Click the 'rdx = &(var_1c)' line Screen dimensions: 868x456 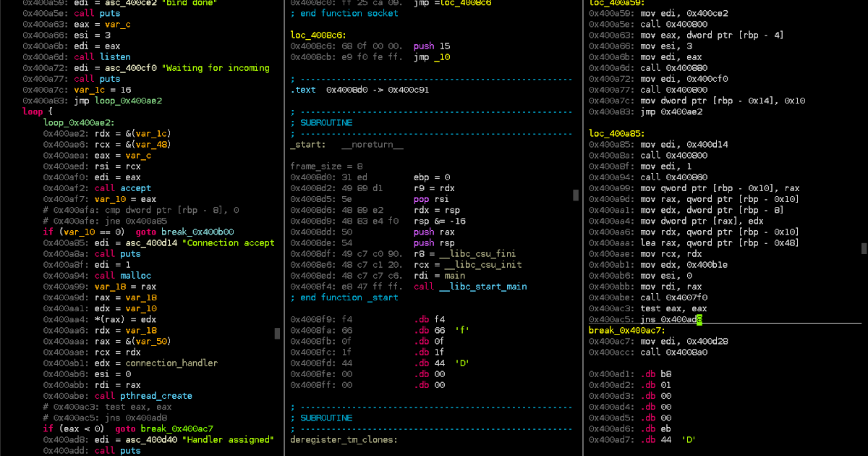point(132,133)
